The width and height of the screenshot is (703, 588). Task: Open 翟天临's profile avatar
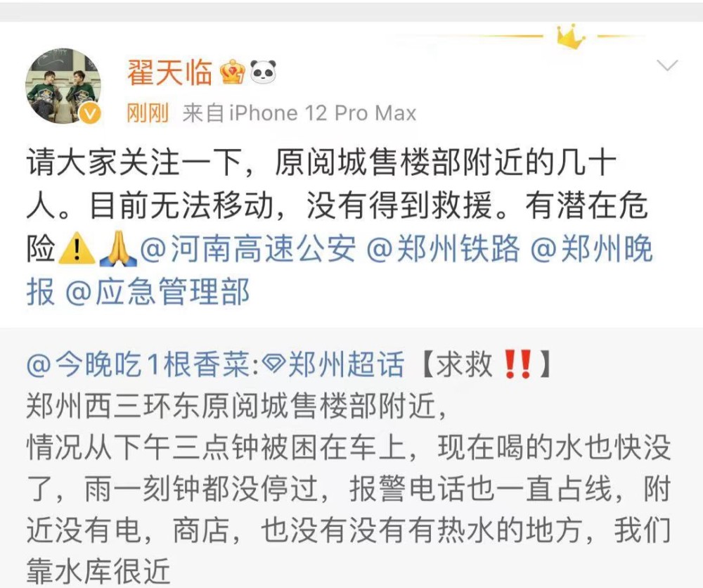(x=63, y=86)
